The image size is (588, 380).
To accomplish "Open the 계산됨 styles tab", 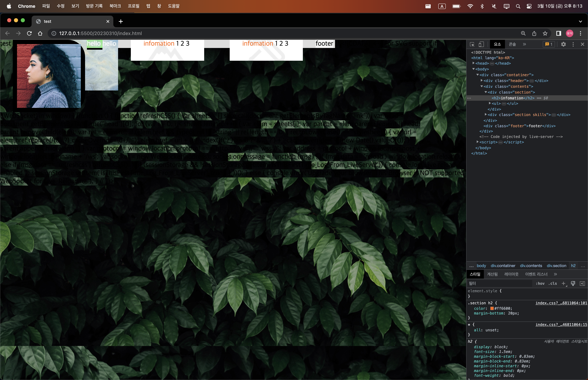I will click(x=492, y=274).
